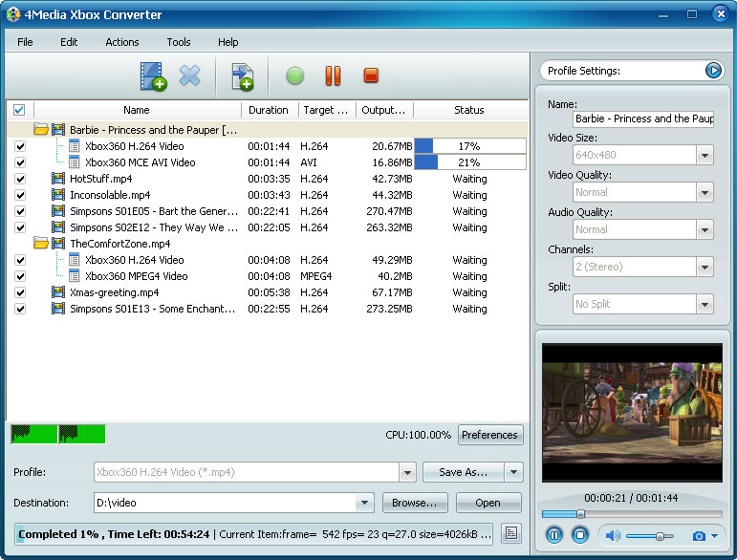
Task: Click the Add video file toolbar icon
Action: 153,76
